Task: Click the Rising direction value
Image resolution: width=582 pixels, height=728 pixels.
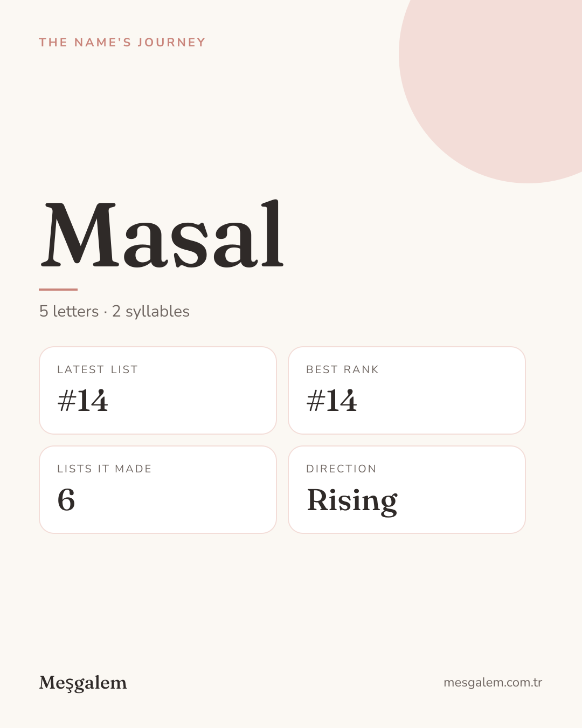Action: (352, 501)
